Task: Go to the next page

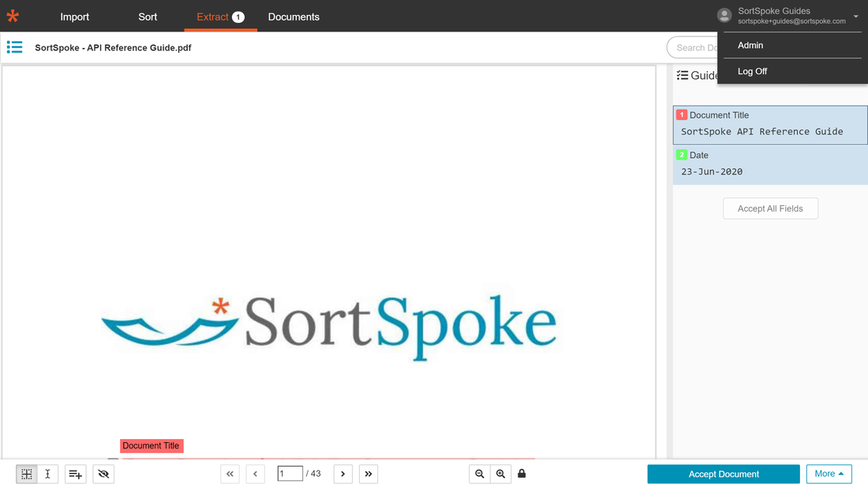Action: pos(343,474)
